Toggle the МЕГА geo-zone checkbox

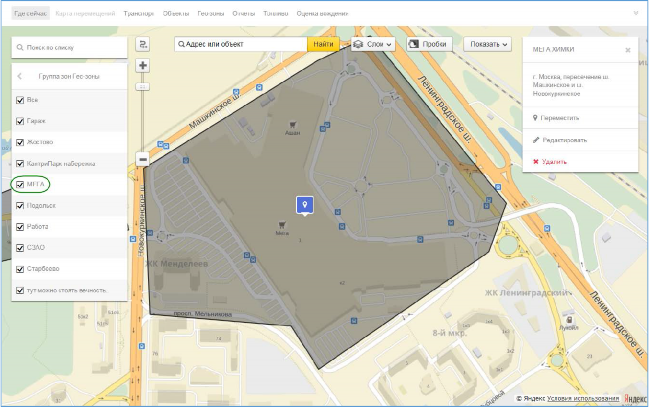tap(19, 185)
